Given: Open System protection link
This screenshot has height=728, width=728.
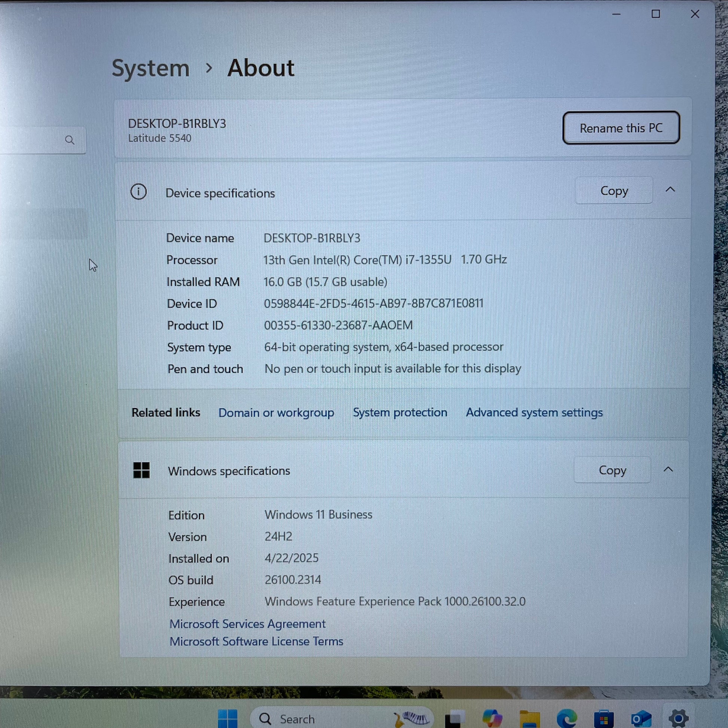Looking at the screenshot, I should click(400, 413).
